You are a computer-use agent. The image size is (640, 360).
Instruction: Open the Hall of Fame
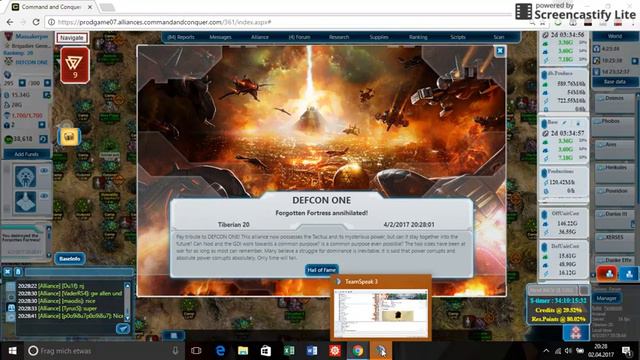(x=322, y=270)
